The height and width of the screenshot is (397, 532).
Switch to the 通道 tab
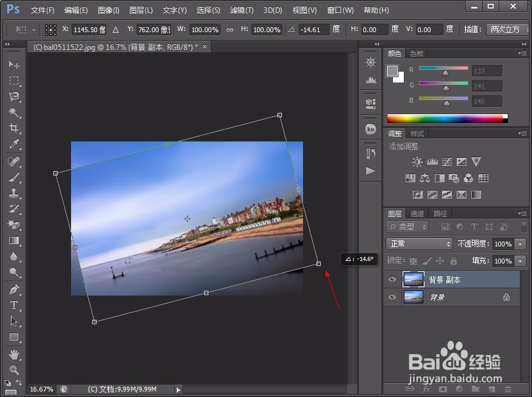click(x=417, y=214)
